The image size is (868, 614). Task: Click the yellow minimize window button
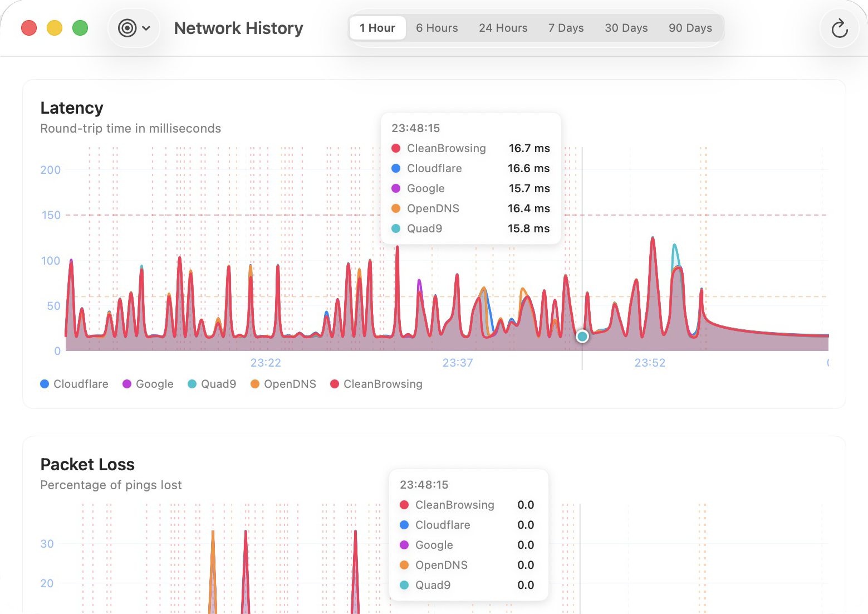point(55,28)
